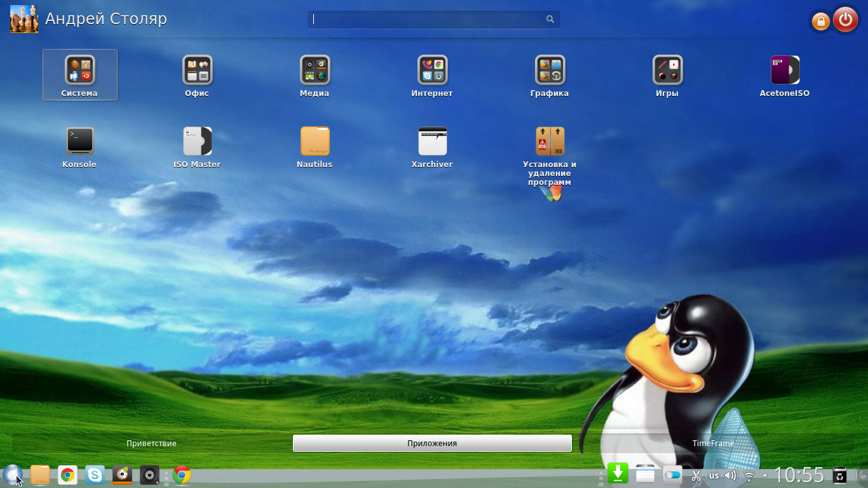868x488 pixels.
Task: Expand hidden system tray icons arrow
Action: coord(764,475)
